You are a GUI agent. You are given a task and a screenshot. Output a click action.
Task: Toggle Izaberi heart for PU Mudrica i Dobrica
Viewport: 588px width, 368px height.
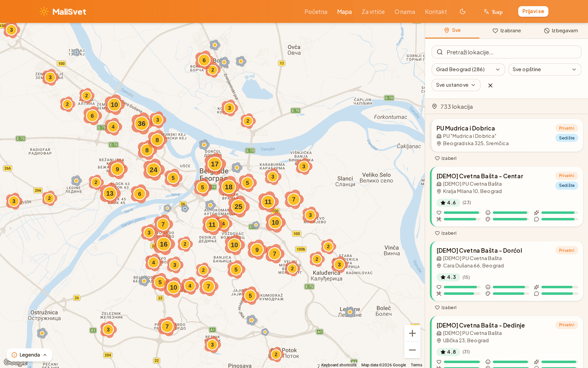(445, 158)
